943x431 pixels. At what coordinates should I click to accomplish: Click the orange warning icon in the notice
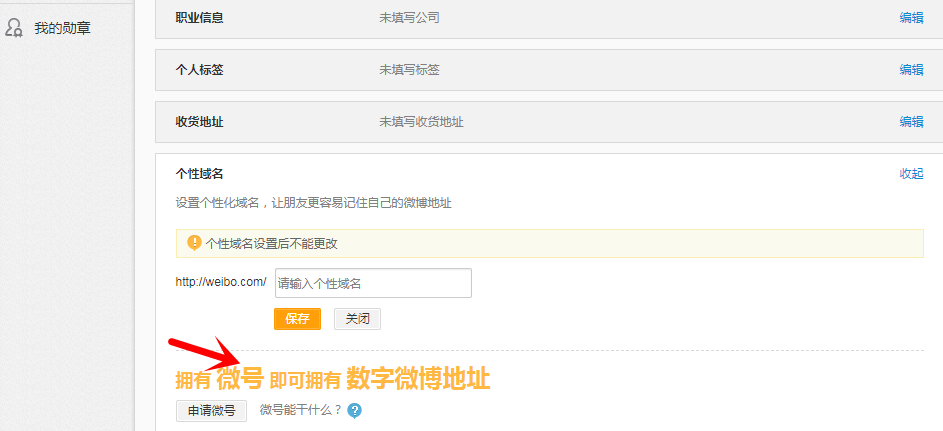click(193, 243)
